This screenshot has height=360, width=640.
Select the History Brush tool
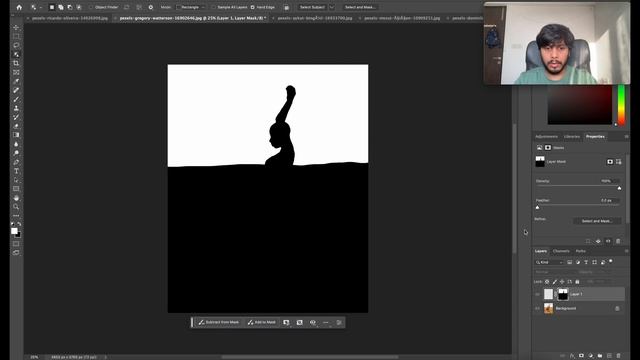[x=16, y=117]
